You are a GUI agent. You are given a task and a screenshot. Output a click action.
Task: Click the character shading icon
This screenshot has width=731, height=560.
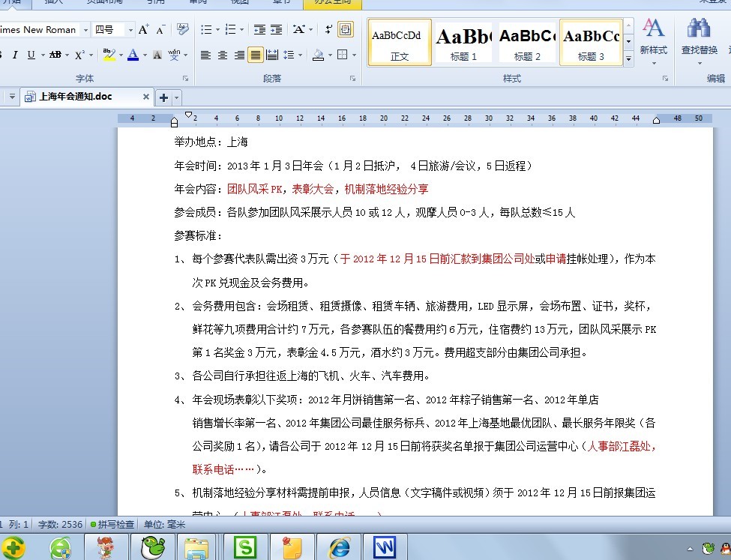[x=157, y=55]
